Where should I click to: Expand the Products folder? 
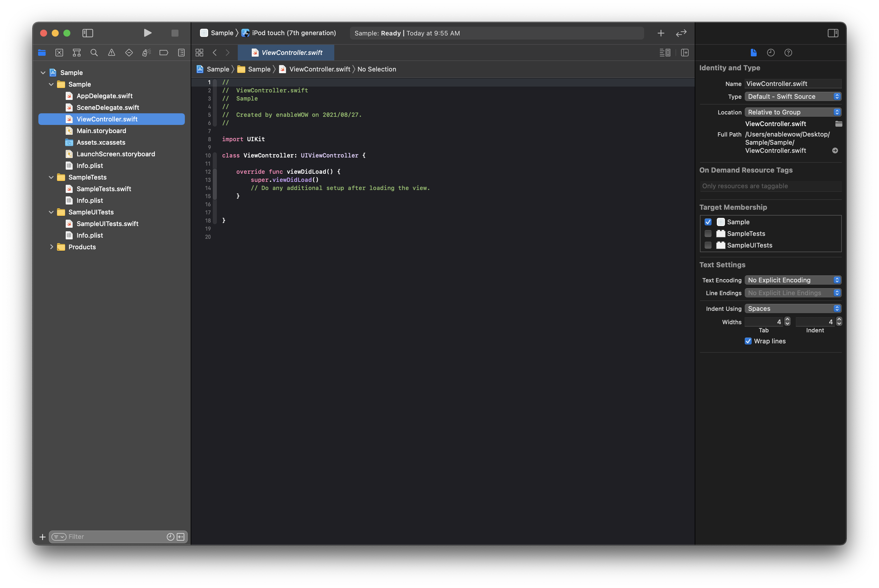coord(51,247)
